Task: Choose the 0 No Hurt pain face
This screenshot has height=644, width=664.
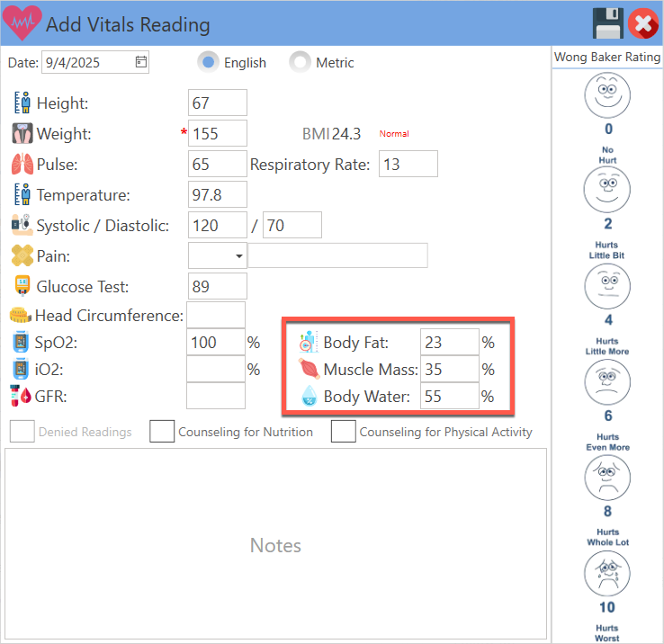Action: tap(607, 95)
